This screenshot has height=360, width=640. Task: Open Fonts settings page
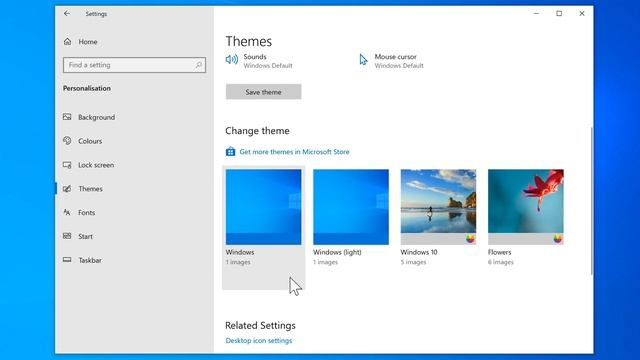[87, 212]
